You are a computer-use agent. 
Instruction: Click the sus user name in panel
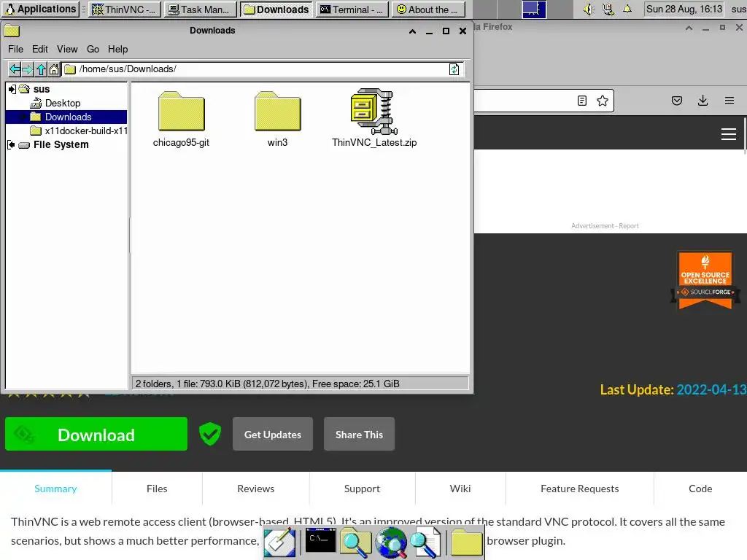coord(738,9)
